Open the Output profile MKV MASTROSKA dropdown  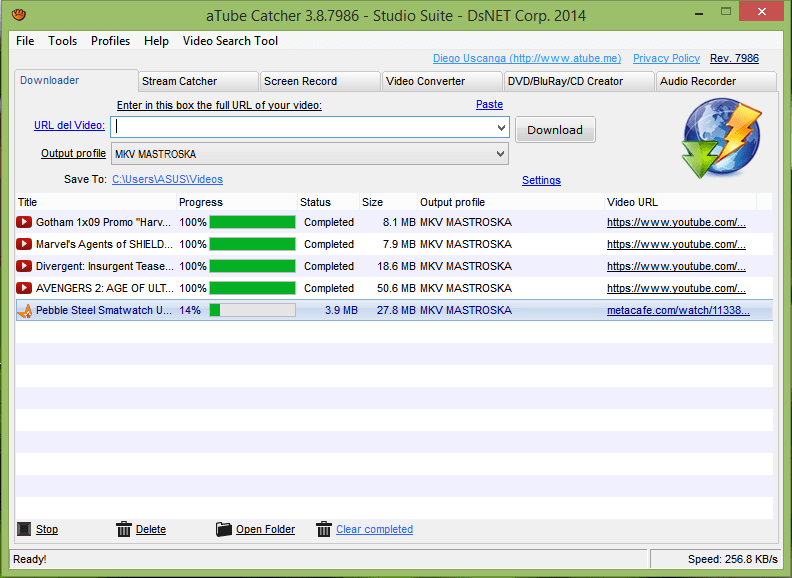coord(310,154)
